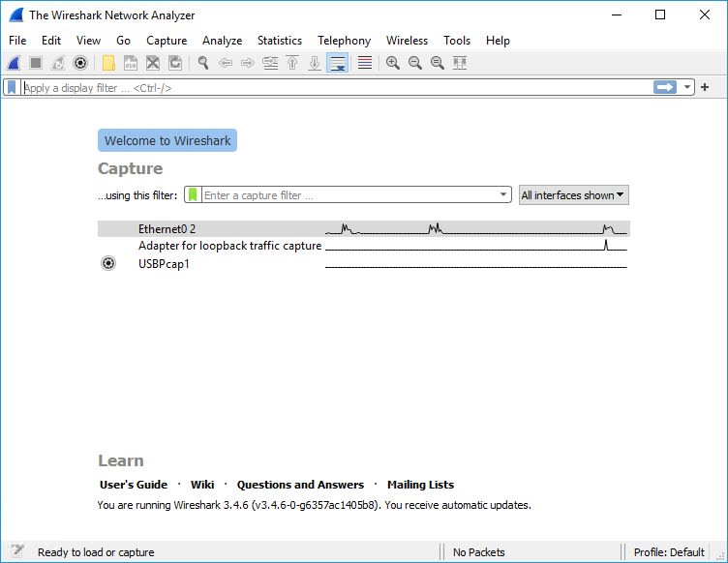Open the Analyze menu
728x563 pixels.
222,41
